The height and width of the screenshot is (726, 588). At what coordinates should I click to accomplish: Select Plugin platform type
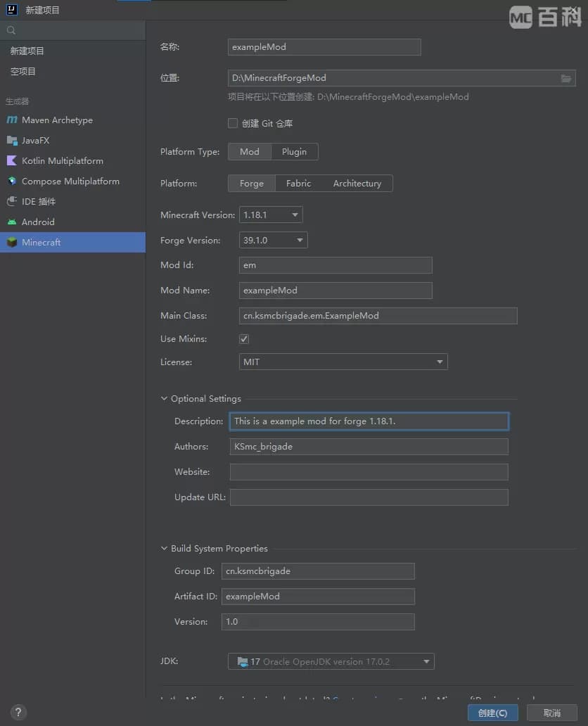[x=295, y=152]
